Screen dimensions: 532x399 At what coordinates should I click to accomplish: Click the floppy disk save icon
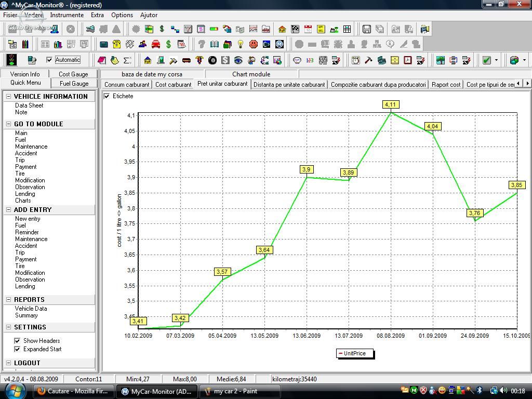[366, 29]
